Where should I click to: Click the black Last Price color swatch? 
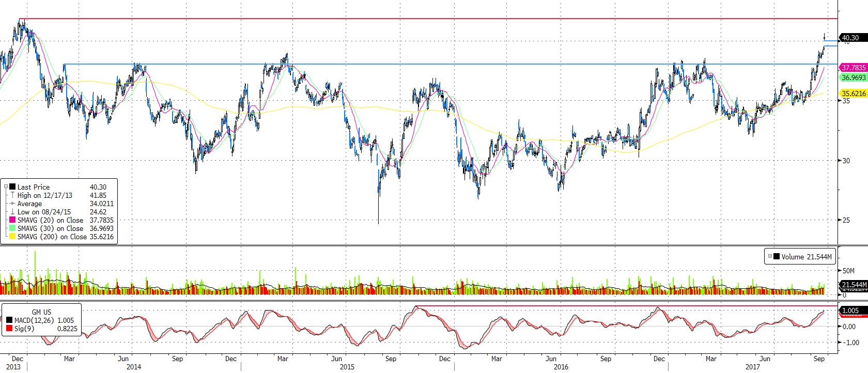(x=12, y=187)
